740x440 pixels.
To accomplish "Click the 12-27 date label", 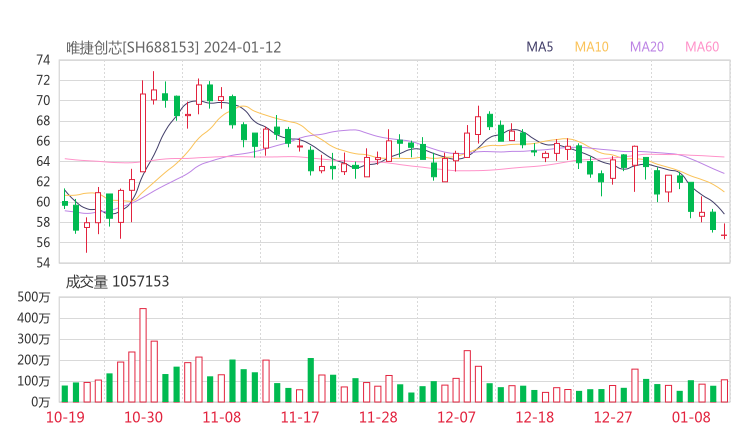I will pos(613,417).
